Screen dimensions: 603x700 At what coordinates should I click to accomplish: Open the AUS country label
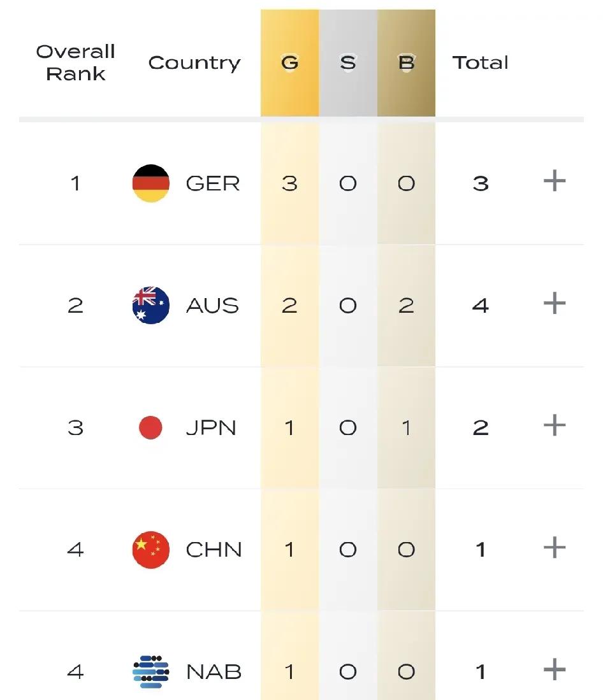coord(212,306)
